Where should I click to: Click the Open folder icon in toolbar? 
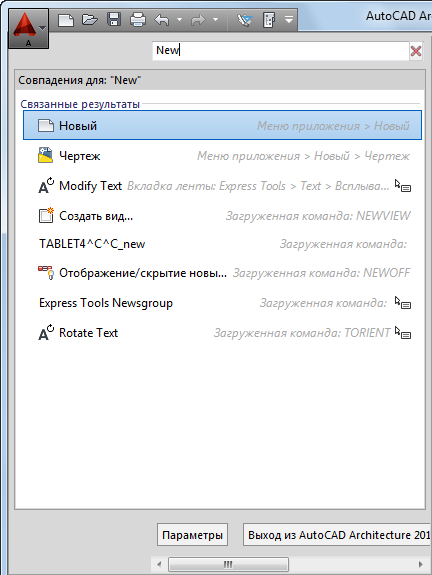pos(90,19)
